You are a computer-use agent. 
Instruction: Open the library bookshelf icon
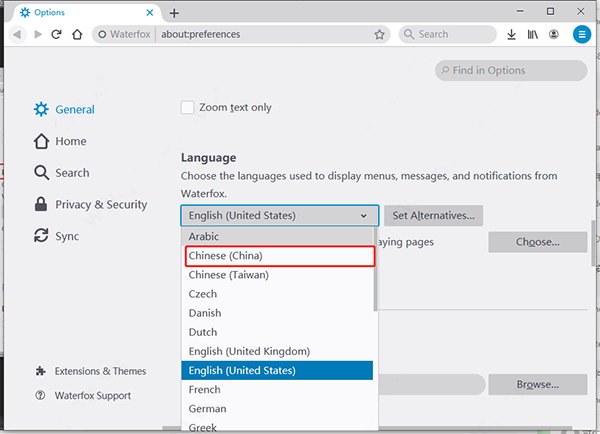[x=533, y=35]
